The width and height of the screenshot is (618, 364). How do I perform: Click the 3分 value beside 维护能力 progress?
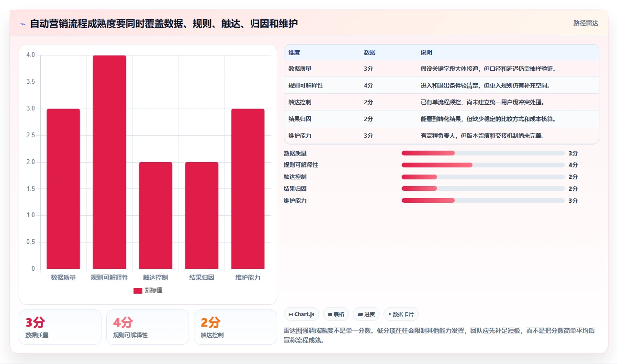point(573,200)
